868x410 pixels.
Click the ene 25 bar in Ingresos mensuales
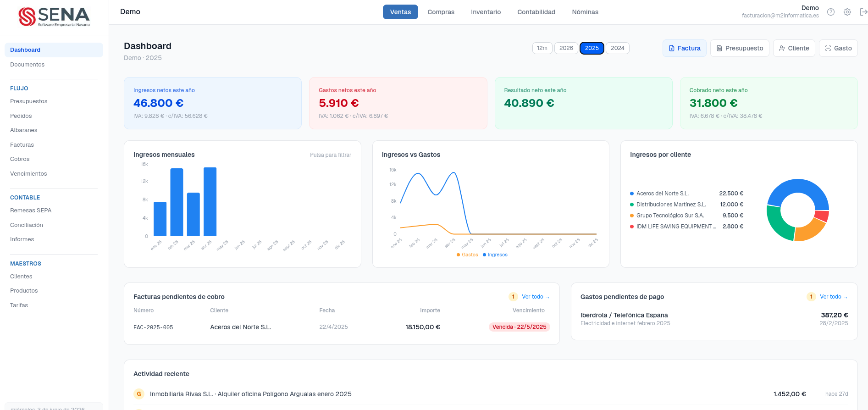click(x=160, y=219)
